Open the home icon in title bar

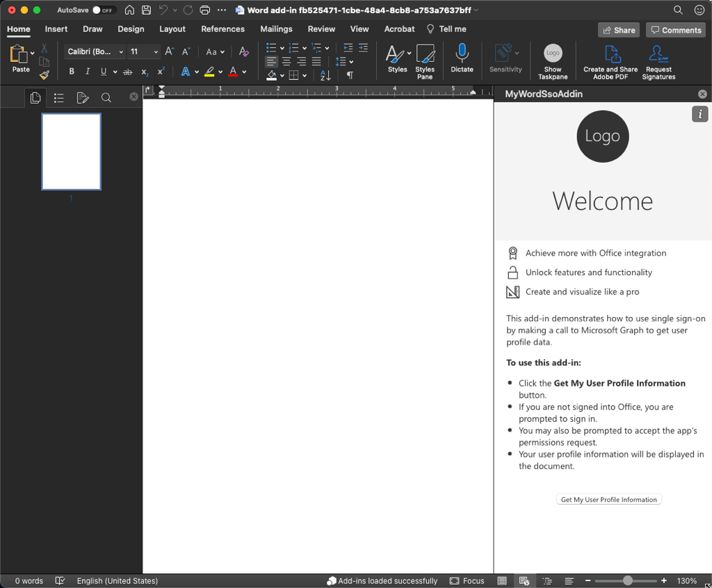[x=129, y=10]
